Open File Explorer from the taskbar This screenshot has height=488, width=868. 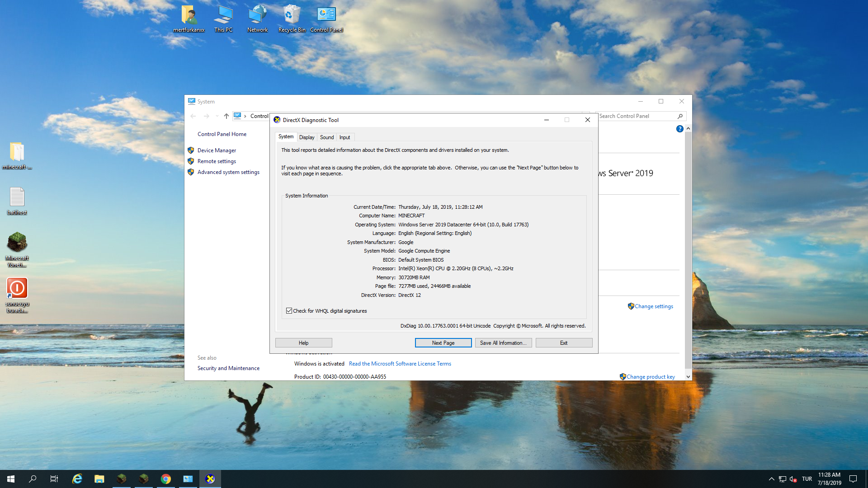(x=99, y=479)
